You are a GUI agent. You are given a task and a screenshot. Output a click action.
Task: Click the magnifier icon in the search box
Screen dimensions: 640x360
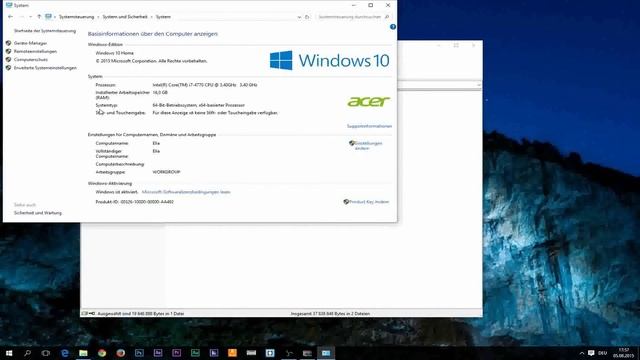pyautogui.click(x=387, y=17)
